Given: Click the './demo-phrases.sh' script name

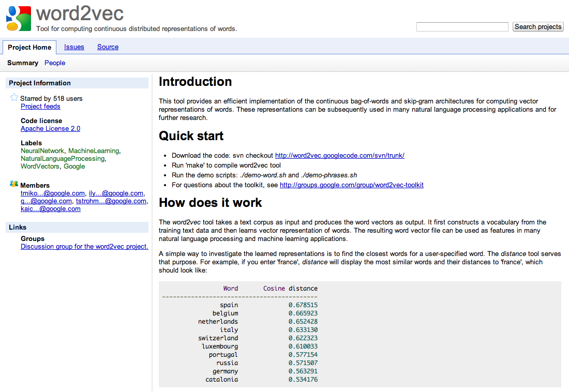Looking at the screenshot, I should 329,175.
